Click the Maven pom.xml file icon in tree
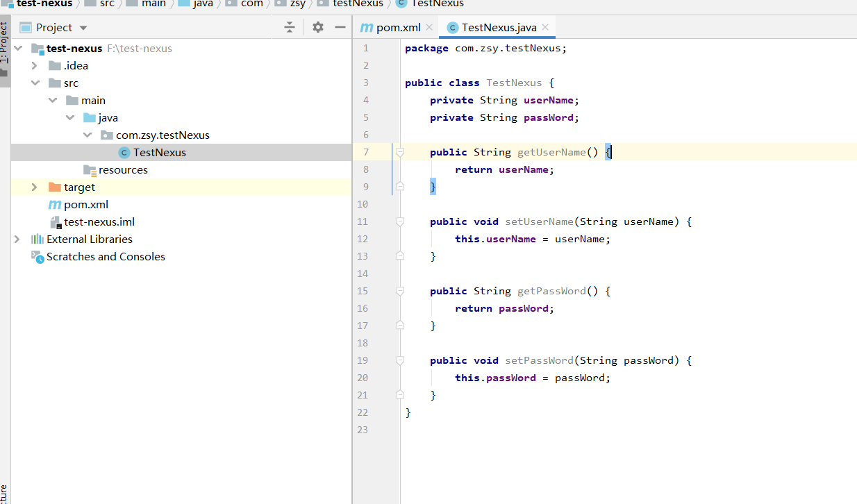The width and height of the screenshot is (857, 504). point(54,205)
